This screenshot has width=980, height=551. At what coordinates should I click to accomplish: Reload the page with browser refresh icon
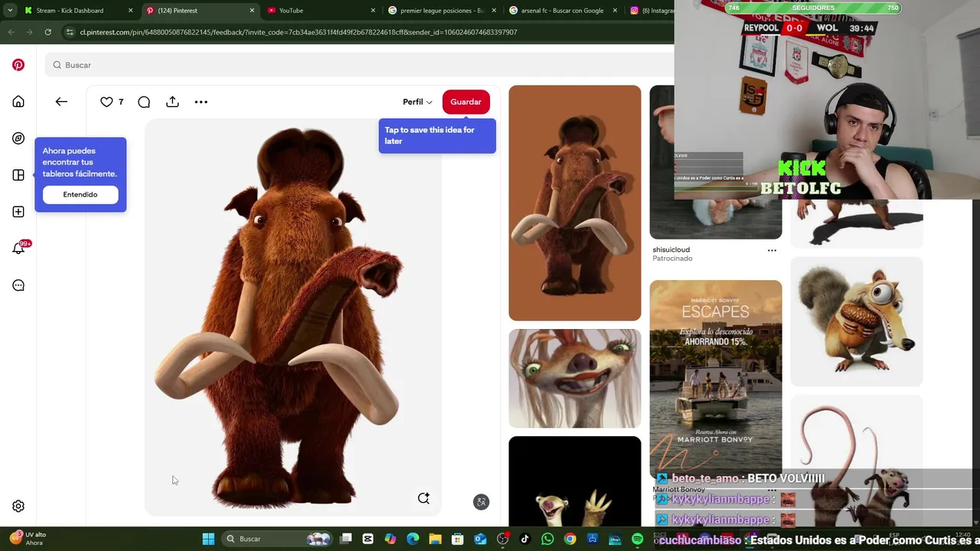click(x=47, y=32)
